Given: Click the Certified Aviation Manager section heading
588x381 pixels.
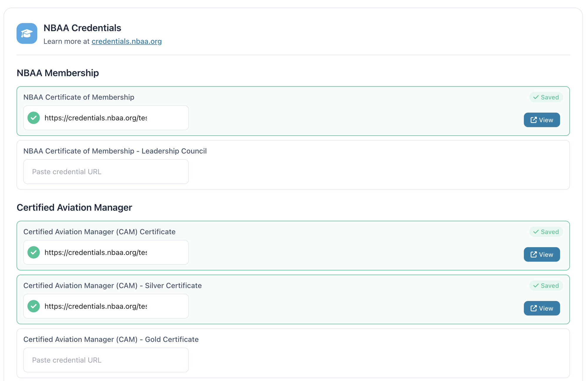Looking at the screenshot, I should coord(74,207).
